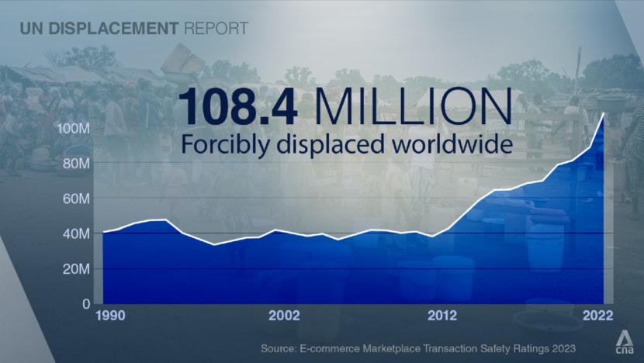Click the UN DISPLACEMENT REPORT title
This screenshot has width=644, height=363.
click(x=134, y=29)
